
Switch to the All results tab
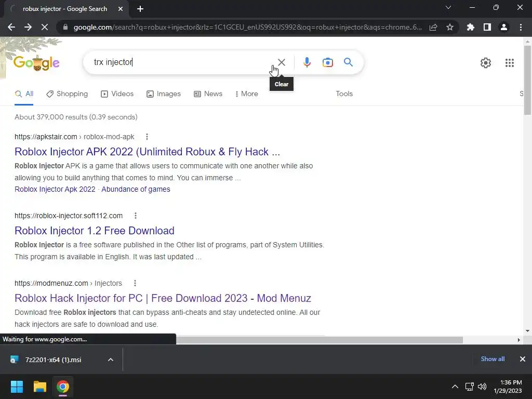point(24,94)
